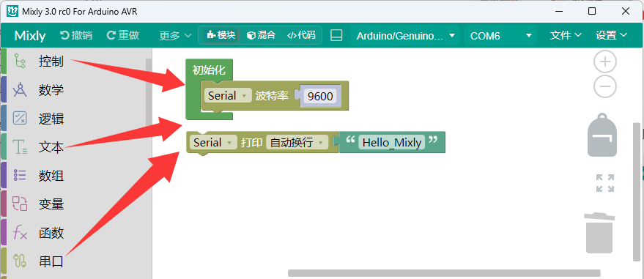Open the 文本 (Text) category icon

pyautogui.click(x=20, y=147)
